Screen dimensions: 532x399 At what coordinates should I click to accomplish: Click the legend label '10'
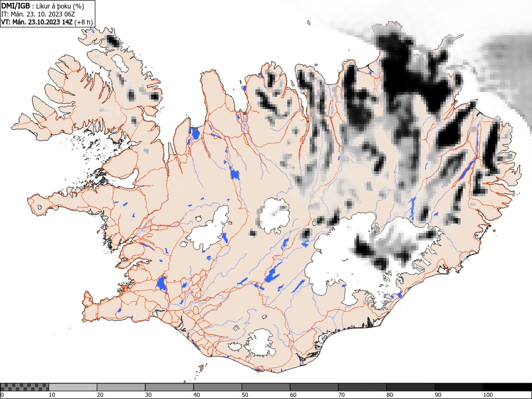tap(52, 395)
